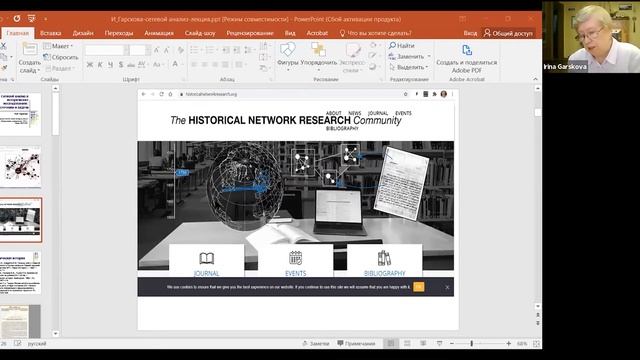Screen dimensions: 640x360
Task: Start Slide Show from status bar icon
Action: tap(439, 344)
